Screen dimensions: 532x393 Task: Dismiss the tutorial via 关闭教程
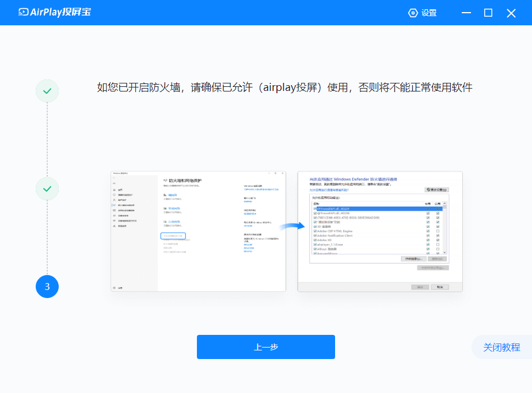click(502, 347)
